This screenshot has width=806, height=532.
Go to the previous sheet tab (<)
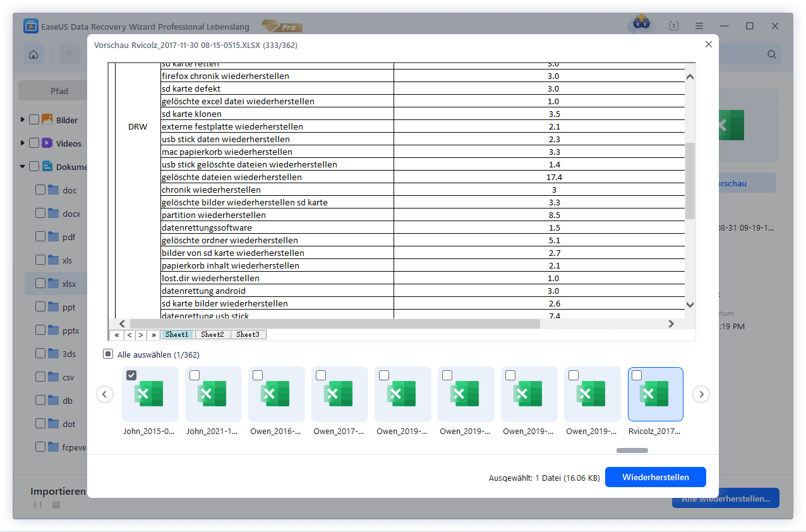(129, 334)
